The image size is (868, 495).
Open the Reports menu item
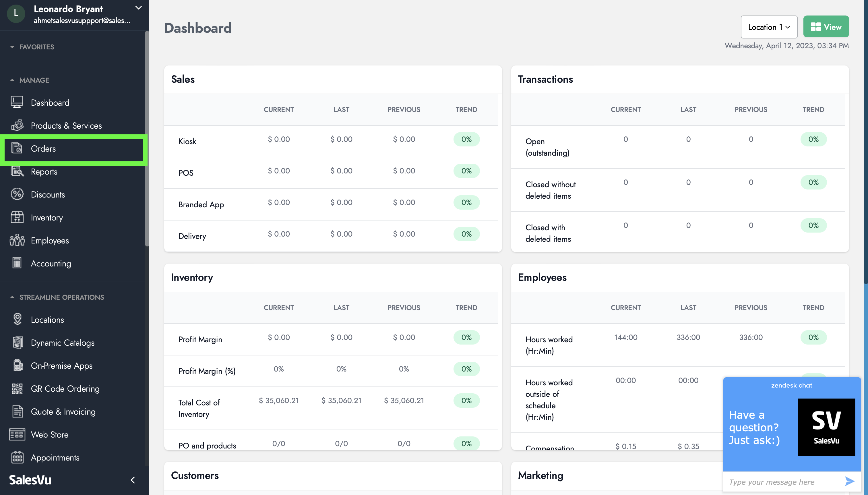point(44,172)
